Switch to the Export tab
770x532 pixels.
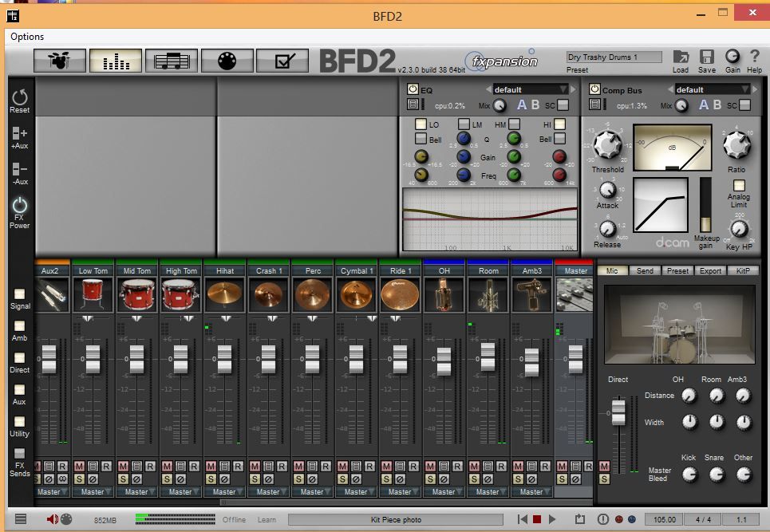coord(710,271)
